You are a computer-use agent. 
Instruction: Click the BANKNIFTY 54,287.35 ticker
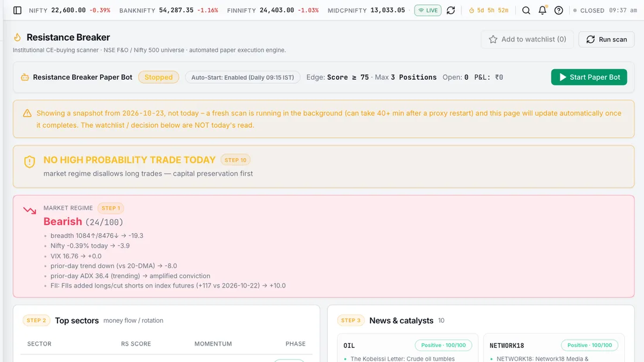tap(169, 11)
